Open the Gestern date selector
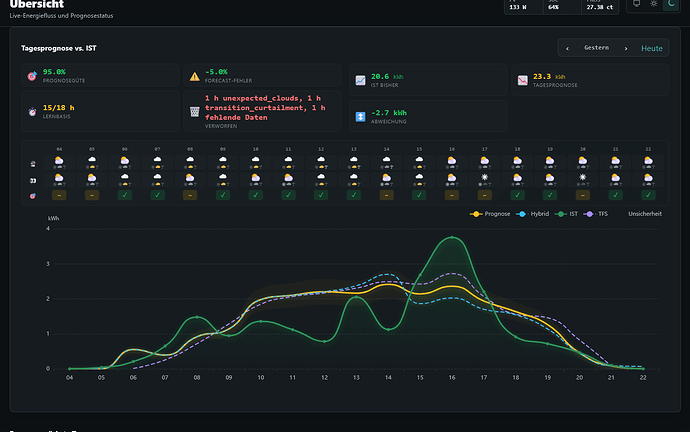 [596, 48]
